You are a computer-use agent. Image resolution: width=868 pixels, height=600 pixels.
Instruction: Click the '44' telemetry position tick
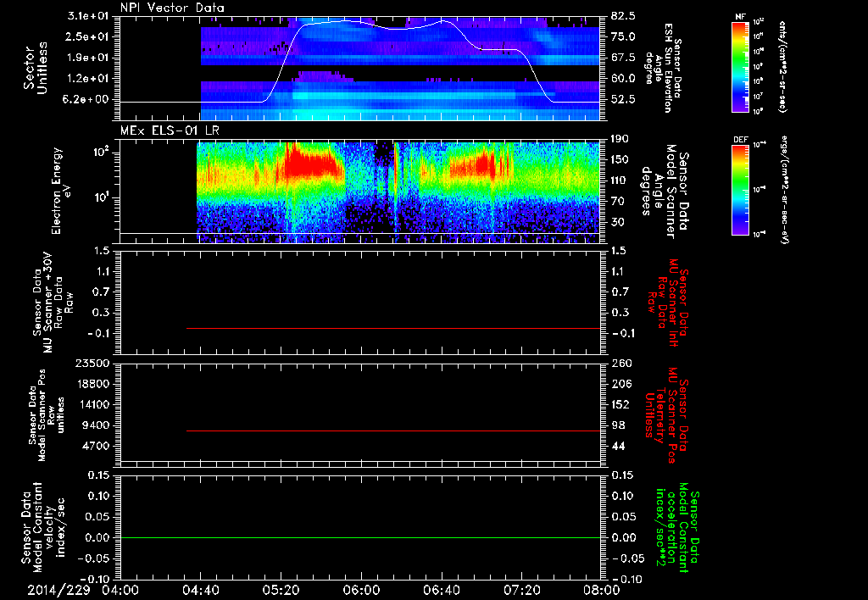618,446
